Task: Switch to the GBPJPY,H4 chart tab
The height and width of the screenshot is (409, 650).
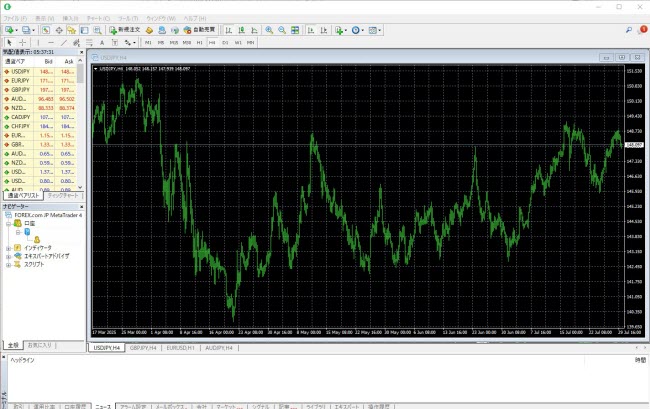Action: [143, 348]
